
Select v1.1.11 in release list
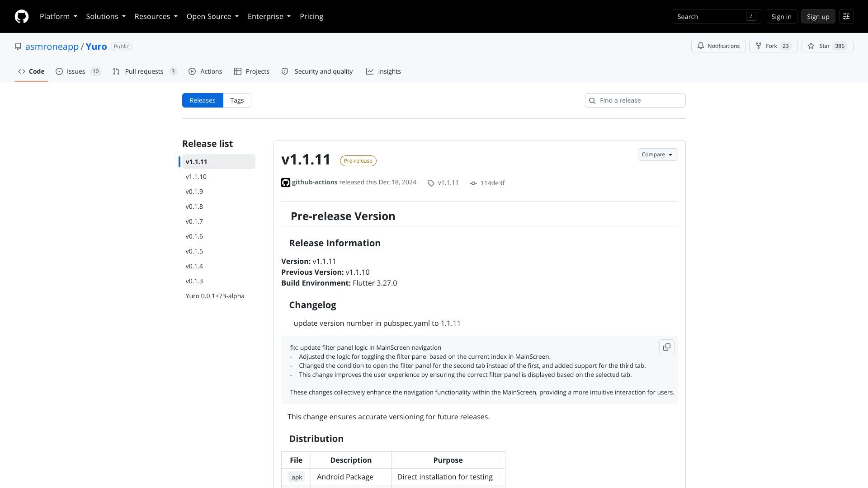219,162
